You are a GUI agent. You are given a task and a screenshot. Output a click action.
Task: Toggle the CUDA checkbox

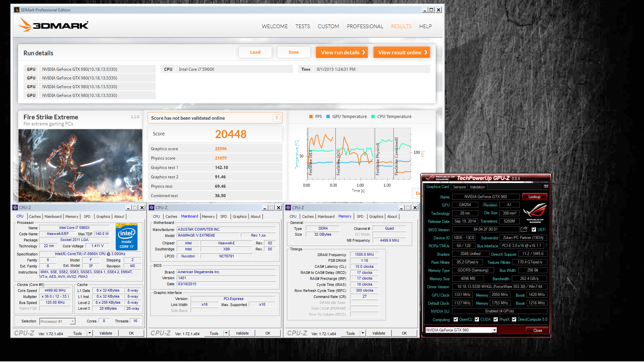477,319
